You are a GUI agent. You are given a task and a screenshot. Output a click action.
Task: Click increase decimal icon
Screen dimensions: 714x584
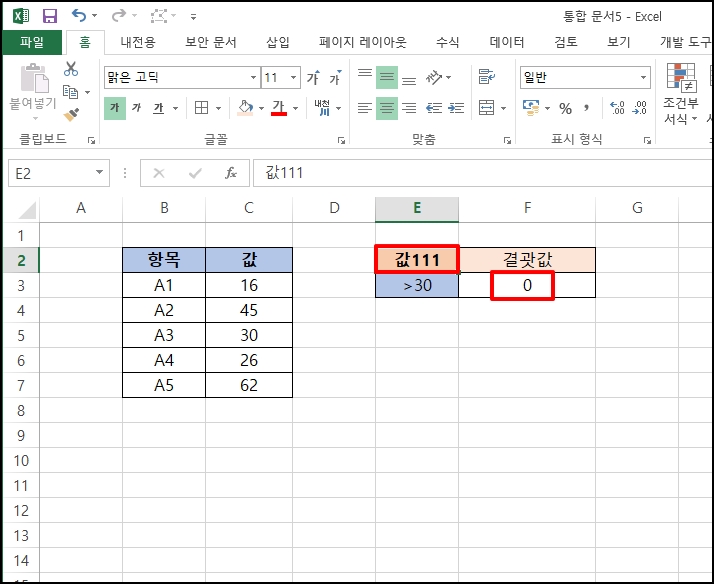coord(617,108)
